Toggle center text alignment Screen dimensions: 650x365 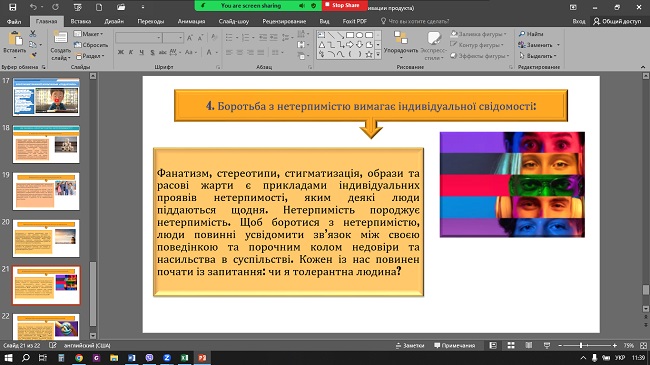pyautogui.click(x=240, y=53)
